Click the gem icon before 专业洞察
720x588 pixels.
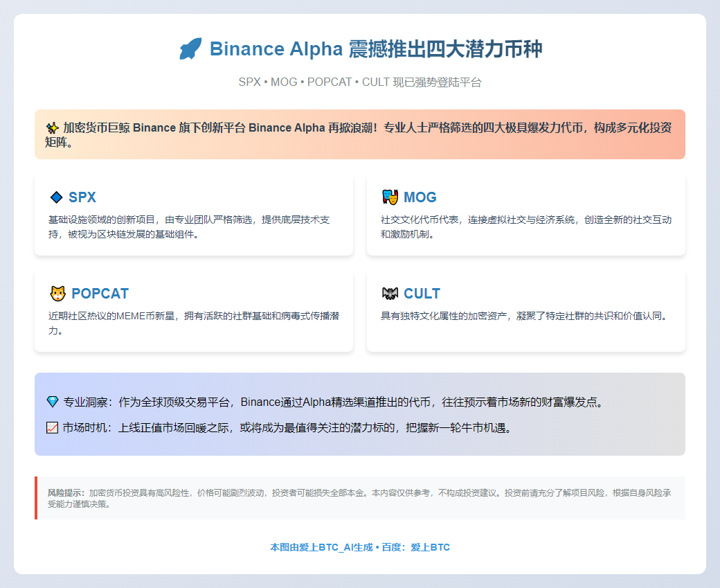point(53,402)
